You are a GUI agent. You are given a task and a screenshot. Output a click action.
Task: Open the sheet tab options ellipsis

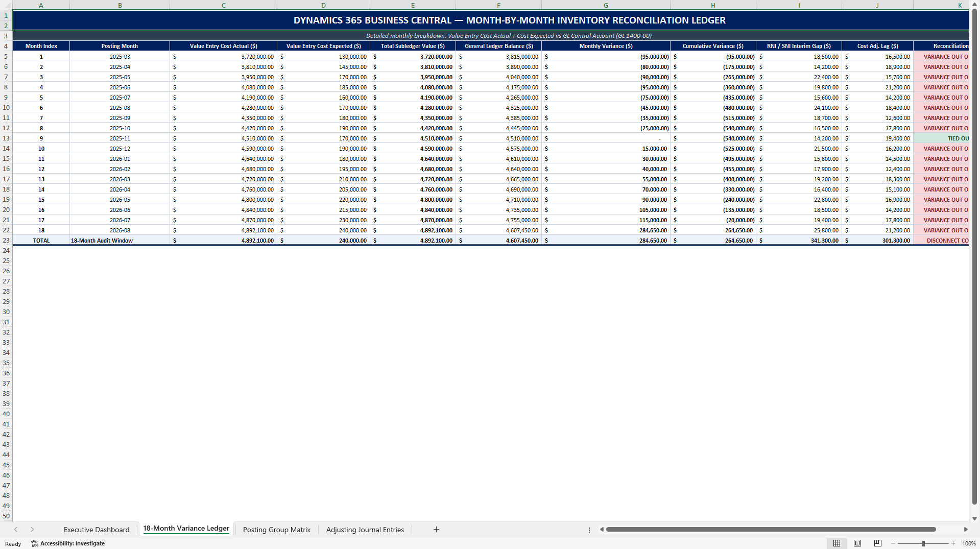[589, 530]
